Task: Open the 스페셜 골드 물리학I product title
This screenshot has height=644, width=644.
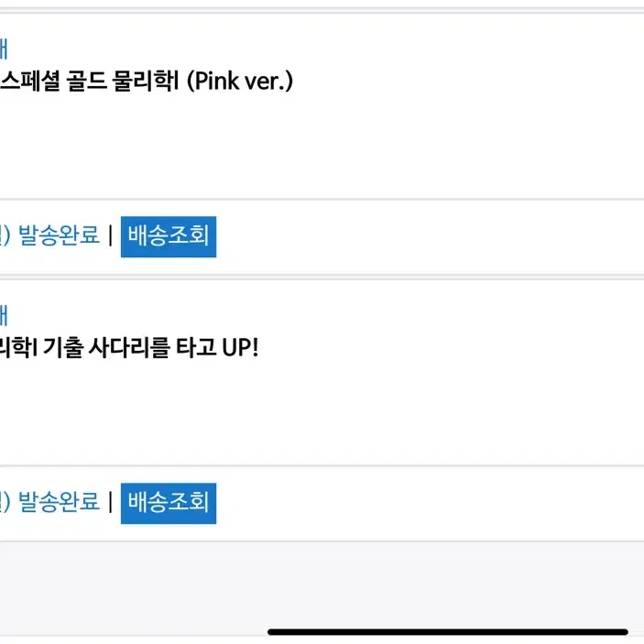Action: [x=92, y=82]
